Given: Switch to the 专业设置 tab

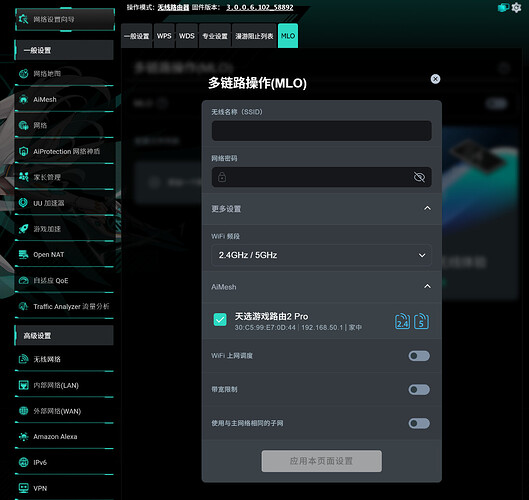Looking at the screenshot, I should (x=215, y=36).
